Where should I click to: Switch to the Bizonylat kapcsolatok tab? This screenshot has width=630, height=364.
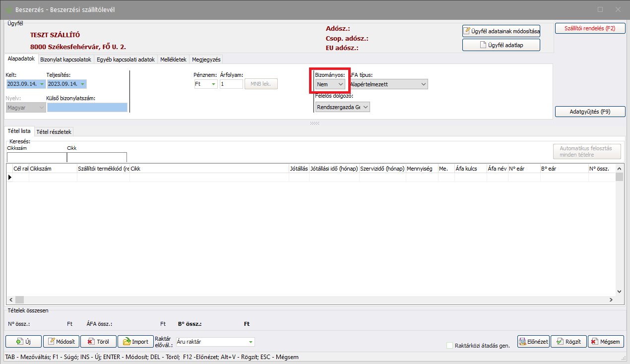coord(65,59)
